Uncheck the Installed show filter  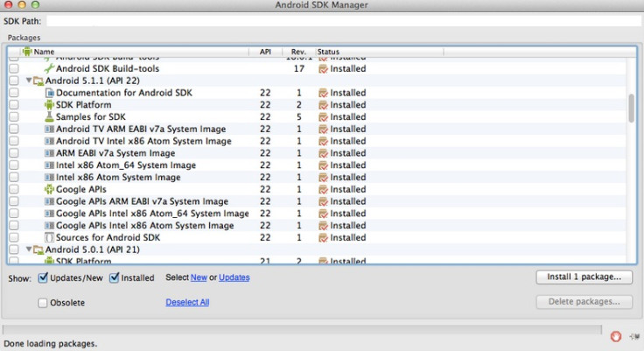click(114, 277)
